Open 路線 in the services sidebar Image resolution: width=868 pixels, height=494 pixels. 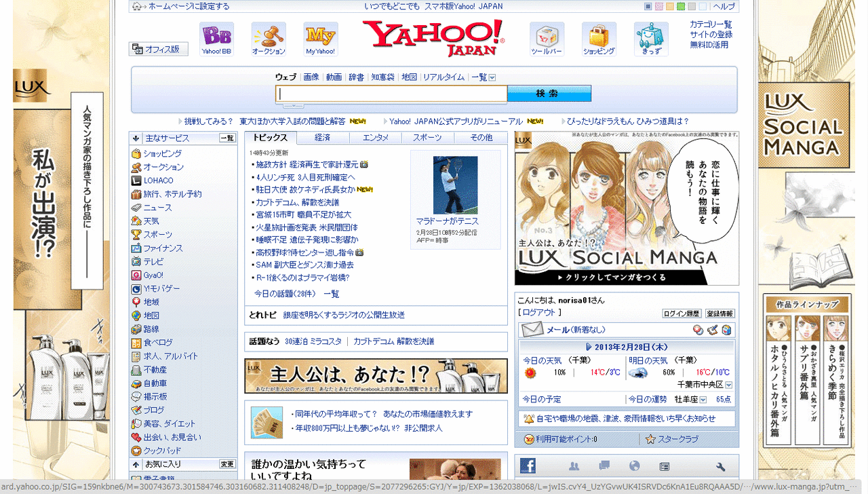[151, 329]
